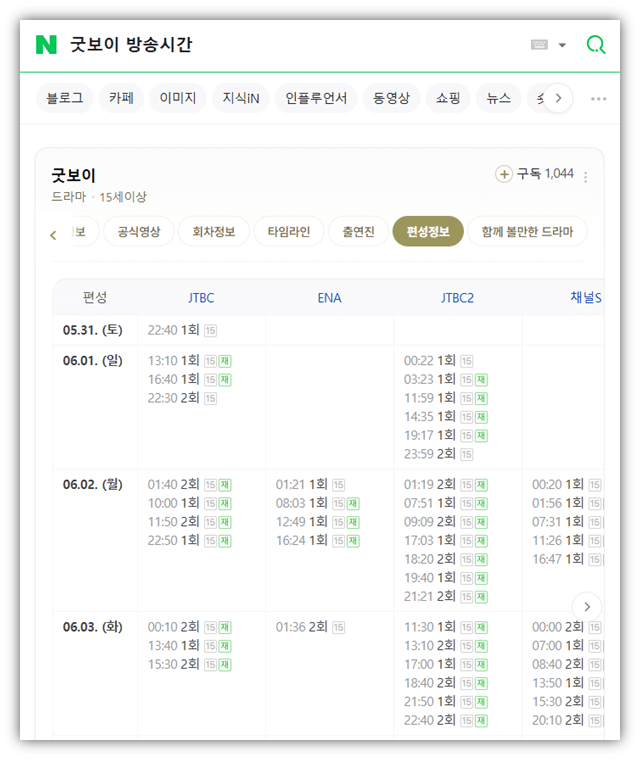Image resolution: width=640 pixels, height=760 pixels.
Task: Open the on-screen keyboard icon
Action: click(539, 45)
